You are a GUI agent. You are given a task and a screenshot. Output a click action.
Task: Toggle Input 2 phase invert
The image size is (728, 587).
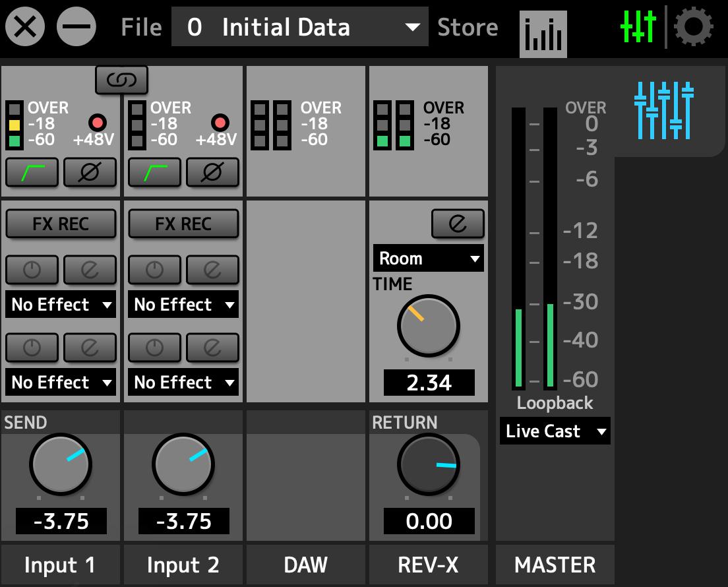click(212, 172)
